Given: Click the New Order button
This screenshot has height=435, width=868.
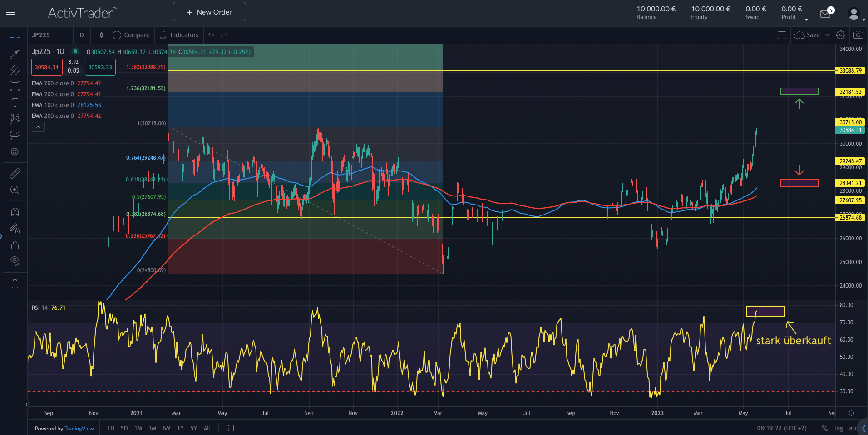Looking at the screenshot, I should (209, 12).
